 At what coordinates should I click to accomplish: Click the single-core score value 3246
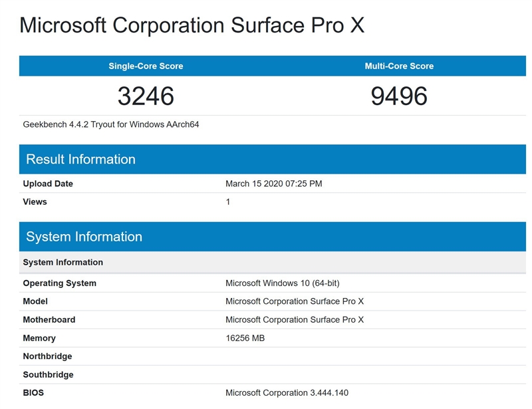(146, 96)
